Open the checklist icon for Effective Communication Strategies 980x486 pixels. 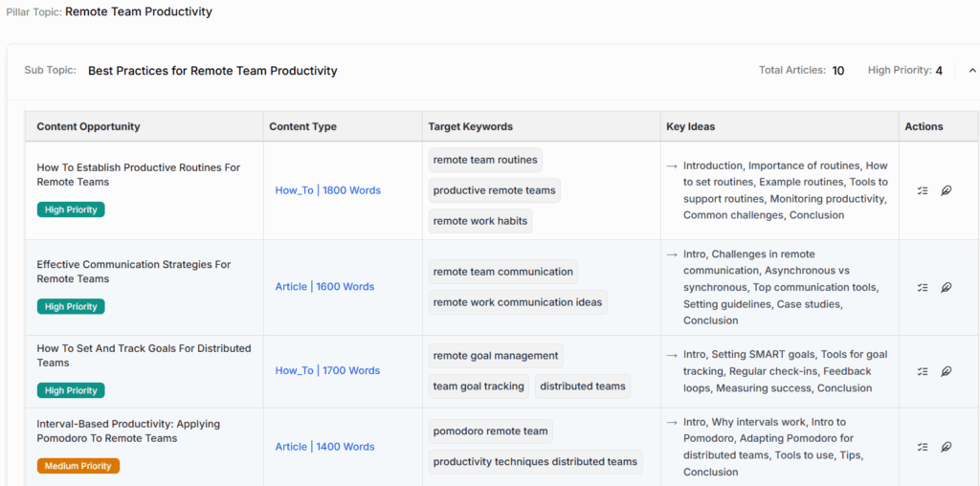click(923, 287)
